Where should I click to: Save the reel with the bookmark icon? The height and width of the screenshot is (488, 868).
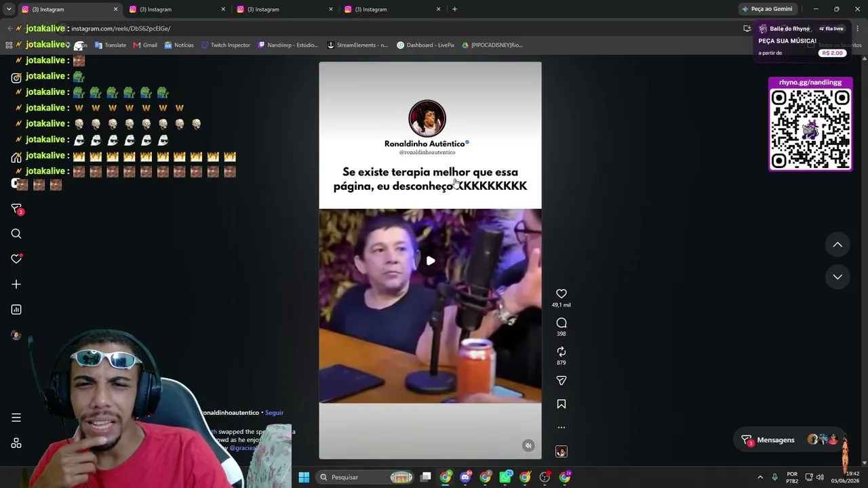(561, 404)
